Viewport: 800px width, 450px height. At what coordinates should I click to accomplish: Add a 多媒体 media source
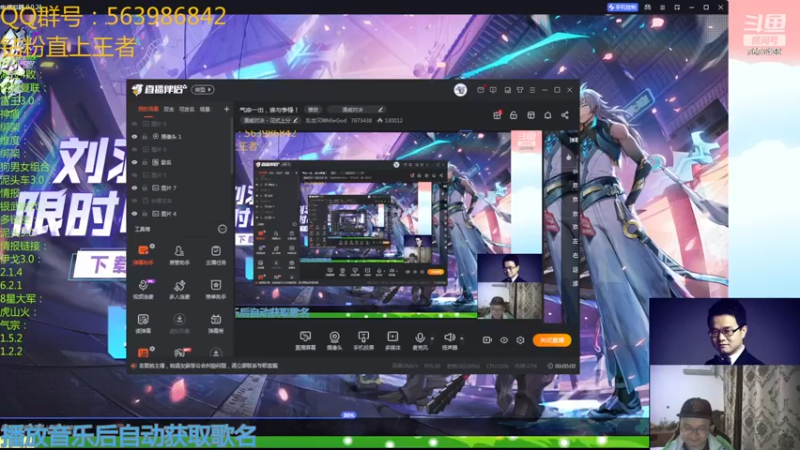pyautogui.click(x=392, y=340)
